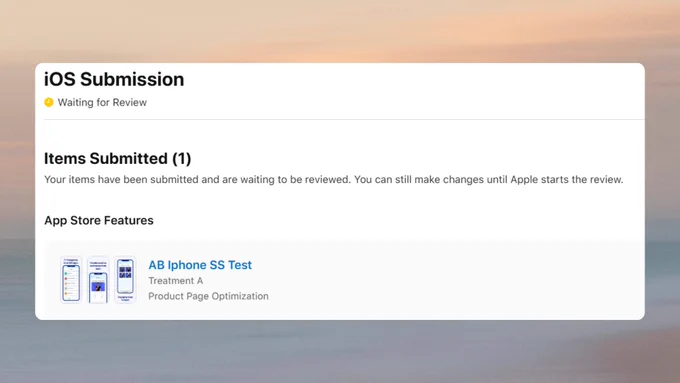
Task: Click the Product Page Optimization label
Action: pos(208,296)
